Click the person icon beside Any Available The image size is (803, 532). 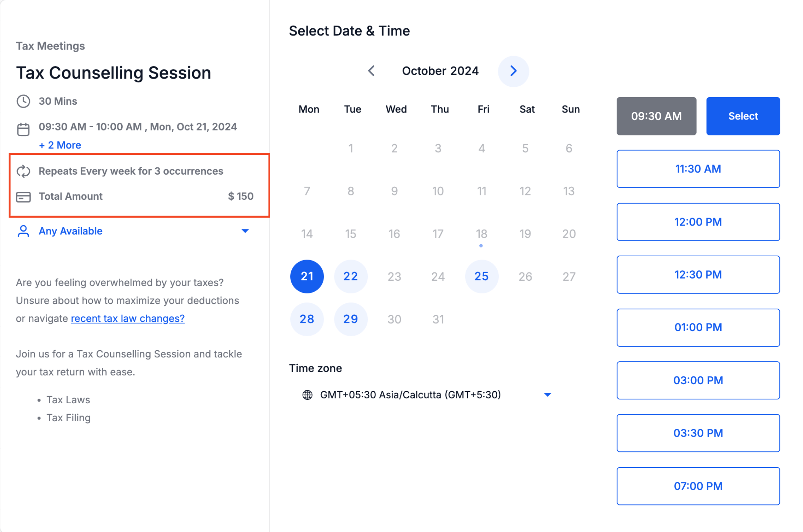23,231
